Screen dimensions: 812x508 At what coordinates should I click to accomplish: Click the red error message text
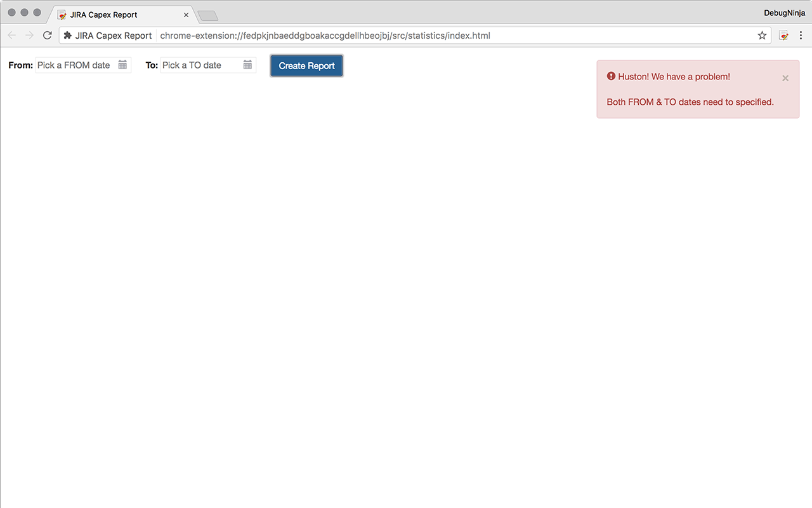690,102
